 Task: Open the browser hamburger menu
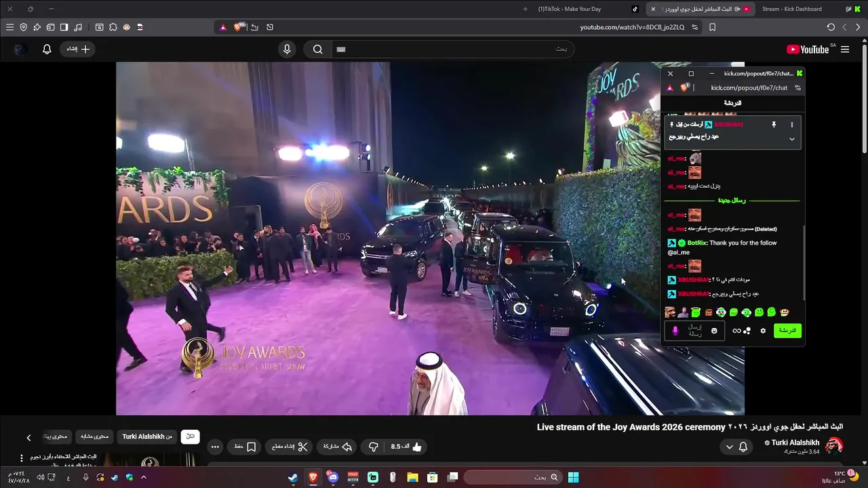pyautogui.click(x=9, y=27)
